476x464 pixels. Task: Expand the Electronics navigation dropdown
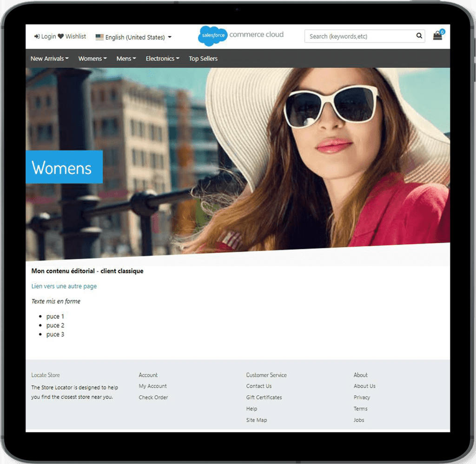162,59
